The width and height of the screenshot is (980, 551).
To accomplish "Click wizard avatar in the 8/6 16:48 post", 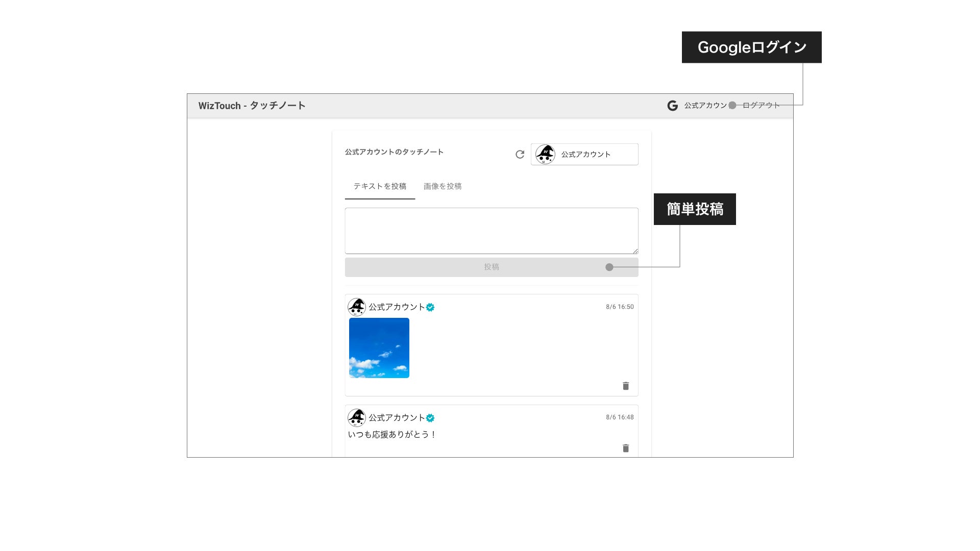I will [x=356, y=418].
